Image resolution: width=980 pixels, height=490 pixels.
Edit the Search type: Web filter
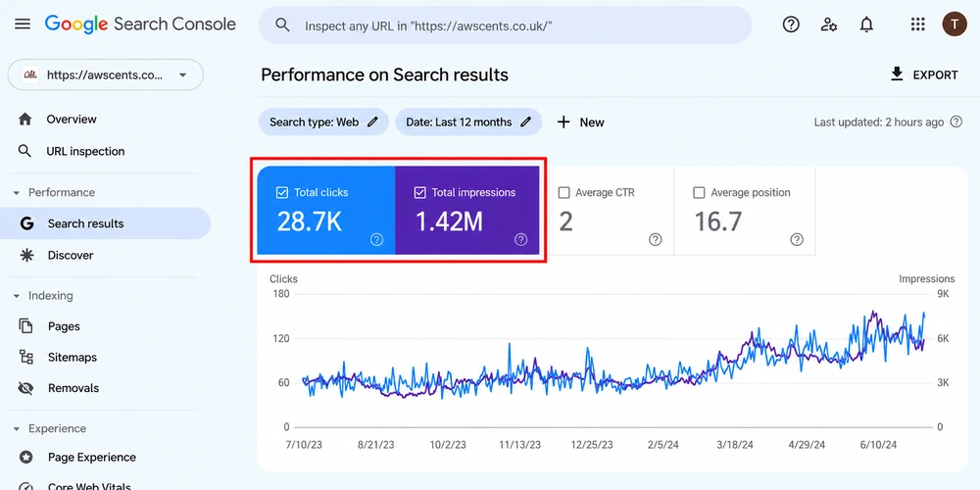pos(323,122)
